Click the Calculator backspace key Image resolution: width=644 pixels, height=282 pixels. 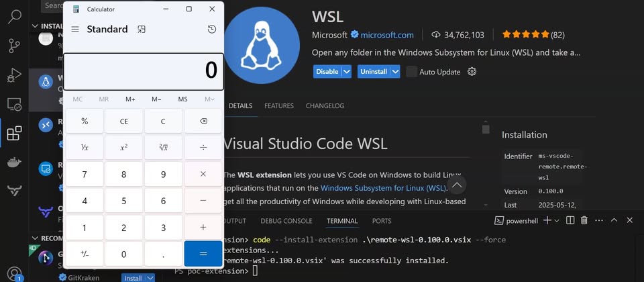tap(203, 121)
